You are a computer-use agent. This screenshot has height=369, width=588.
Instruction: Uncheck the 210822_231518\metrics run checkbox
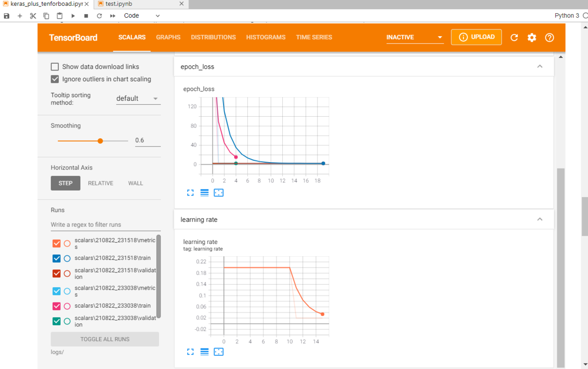(56, 244)
